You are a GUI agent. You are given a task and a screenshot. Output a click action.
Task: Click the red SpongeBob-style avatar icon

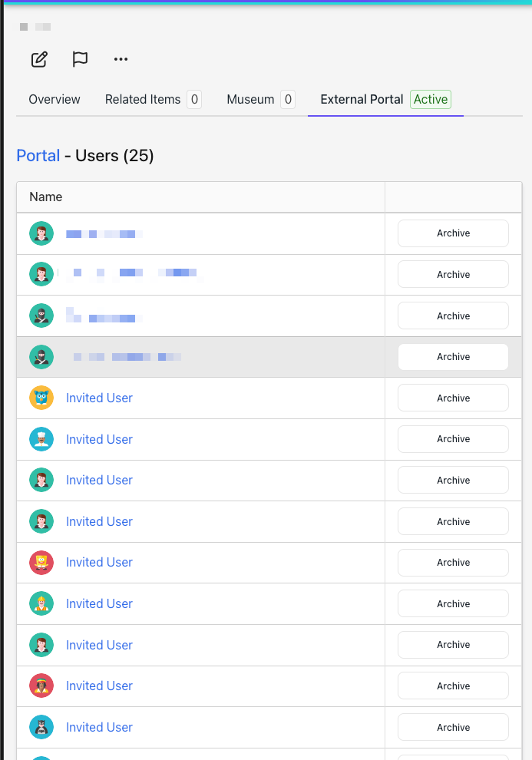click(41, 562)
